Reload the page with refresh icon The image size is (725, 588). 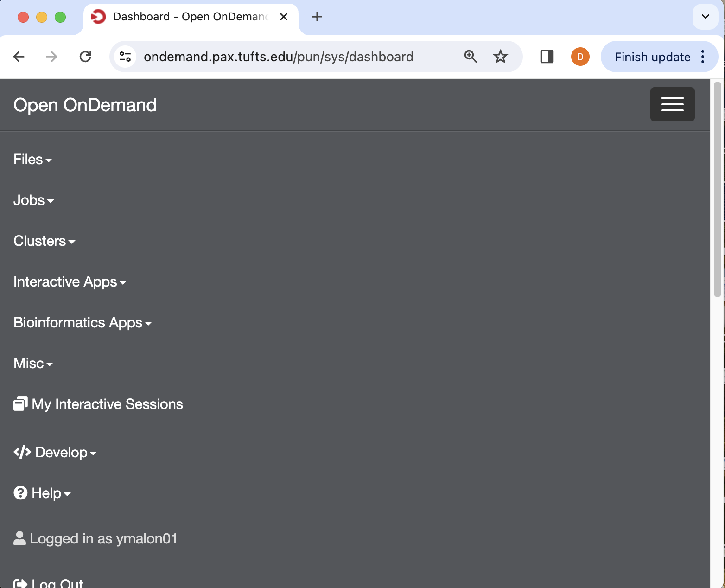pos(85,57)
